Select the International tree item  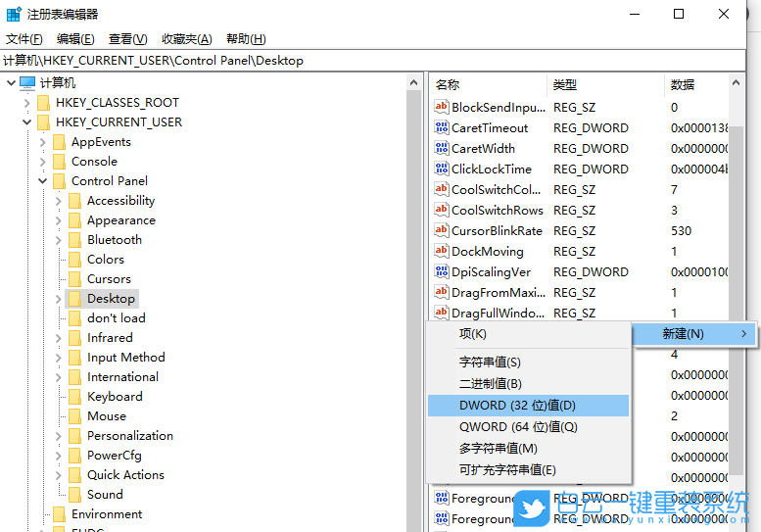tap(122, 377)
